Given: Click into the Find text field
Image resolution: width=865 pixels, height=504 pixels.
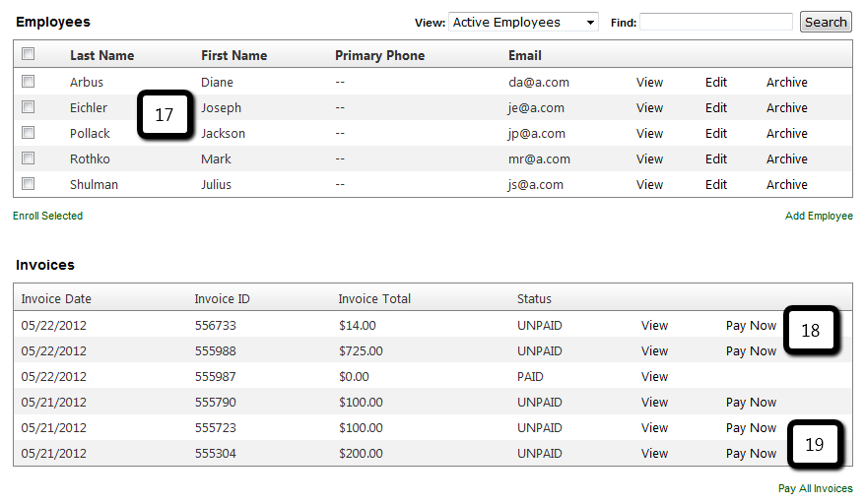Looking at the screenshot, I should click(x=715, y=22).
